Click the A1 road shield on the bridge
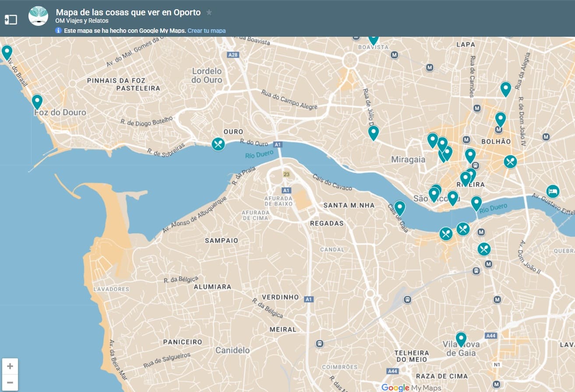575x392 pixels. click(277, 144)
